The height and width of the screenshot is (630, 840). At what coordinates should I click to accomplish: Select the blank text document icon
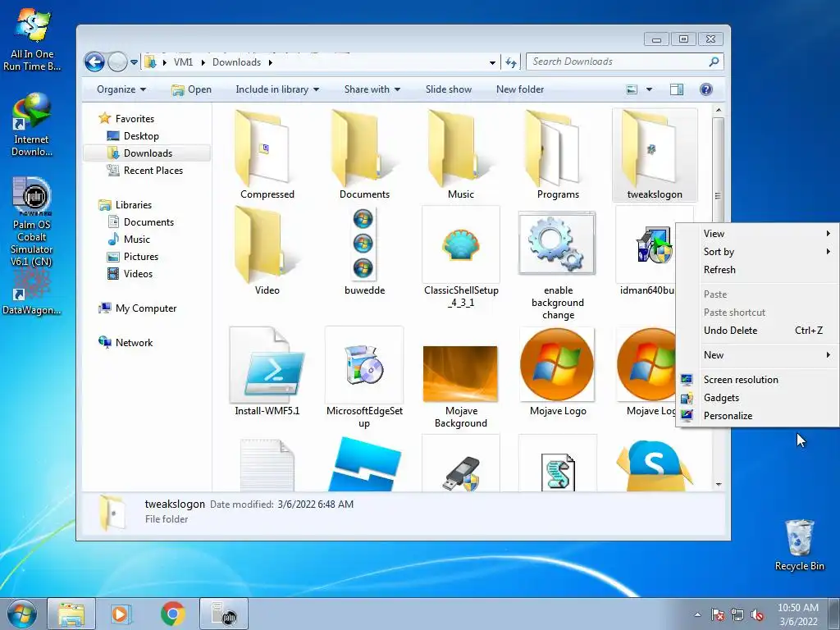click(x=267, y=464)
